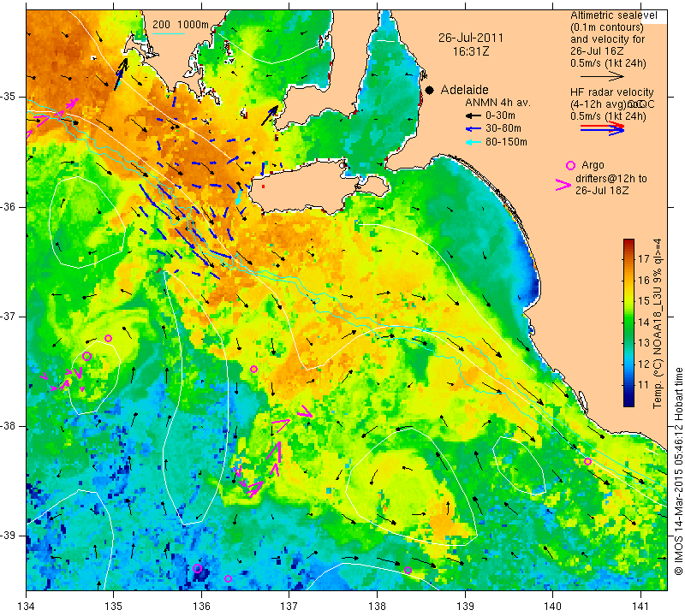Select the Argo float circle near 136.3E 39.4S
This screenshot has width=685, height=616.
pos(228,579)
